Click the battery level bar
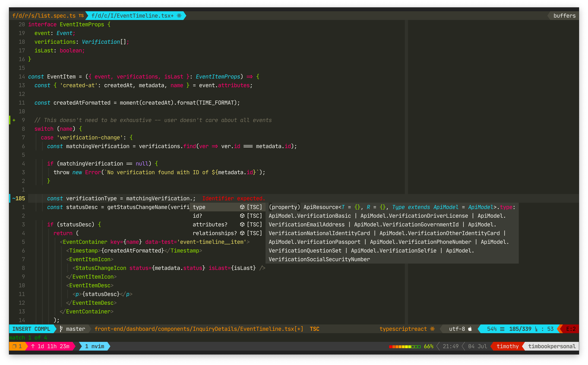Screen dimensions: 588x365 (405, 346)
